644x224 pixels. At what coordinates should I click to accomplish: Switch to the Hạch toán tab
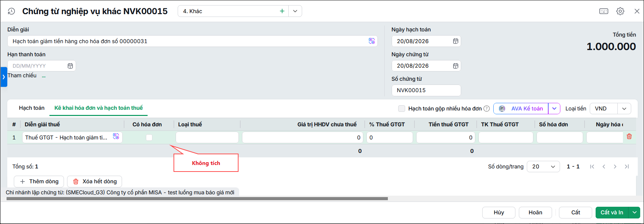pos(32,108)
